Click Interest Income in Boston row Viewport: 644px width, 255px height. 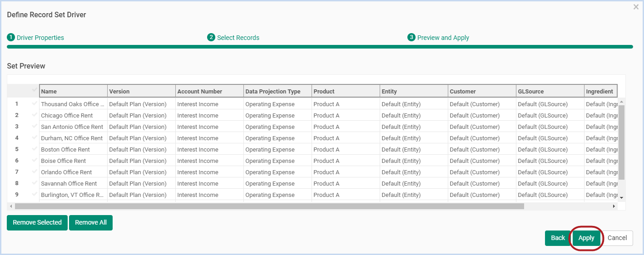209,149
